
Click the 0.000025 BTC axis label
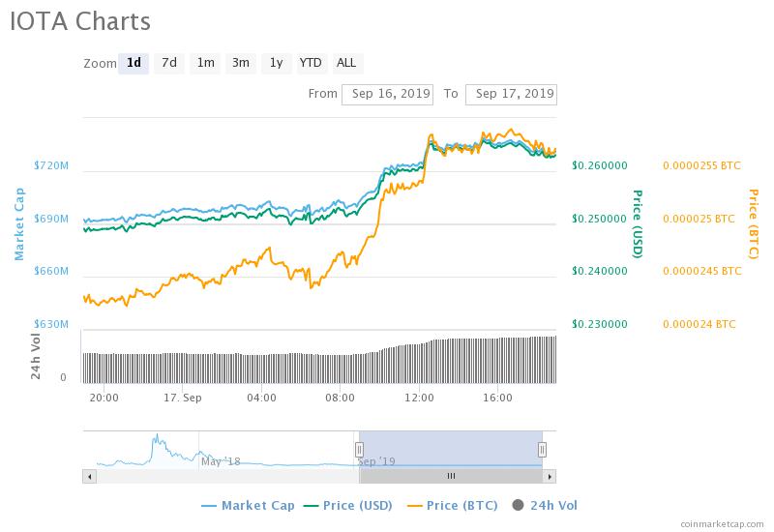(x=699, y=219)
